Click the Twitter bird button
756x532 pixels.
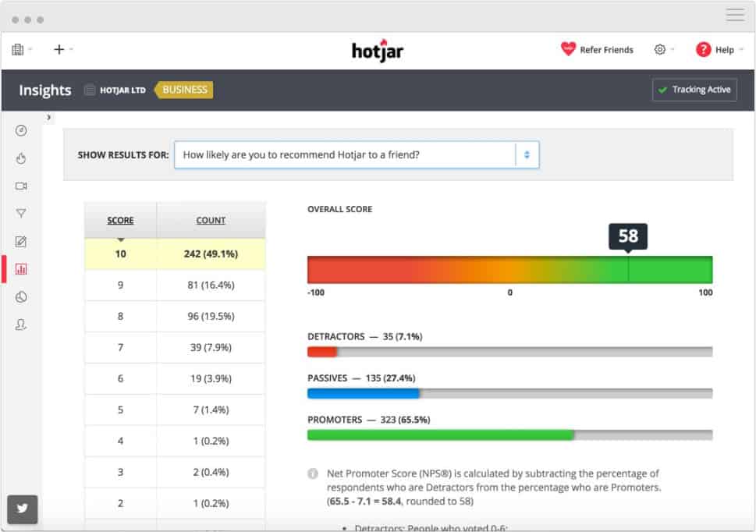click(x=22, y=509)
